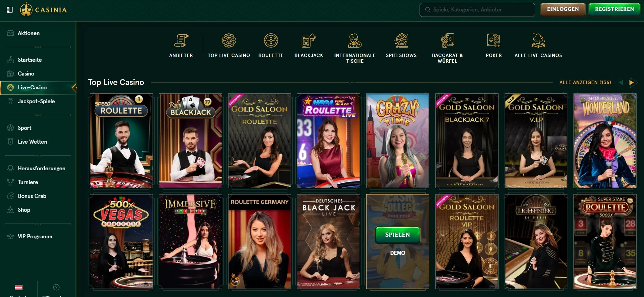
Task: Click the Registrieren button
Action: click(x=614, y=9)
